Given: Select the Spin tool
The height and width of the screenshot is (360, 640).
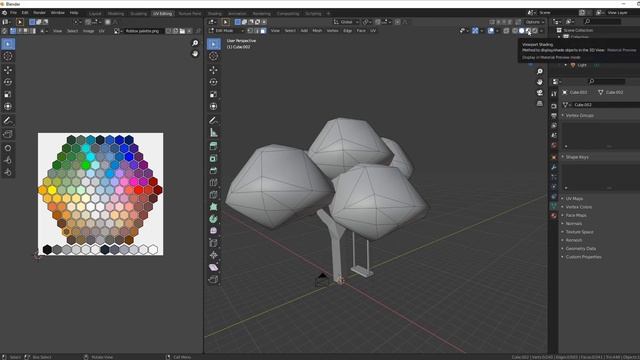Looking at the screenshot, I should click(x=213, y=219).
